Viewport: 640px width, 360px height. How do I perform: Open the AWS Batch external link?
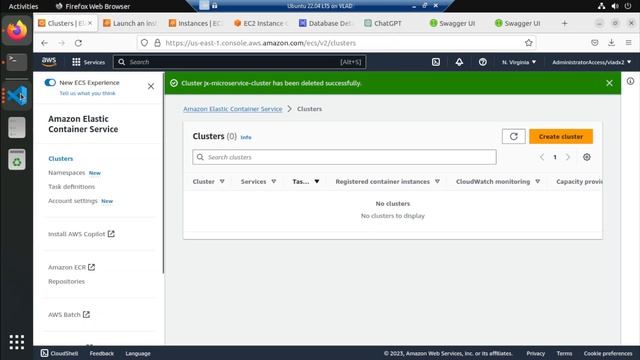pyautogui.click(x=69, y=314)
